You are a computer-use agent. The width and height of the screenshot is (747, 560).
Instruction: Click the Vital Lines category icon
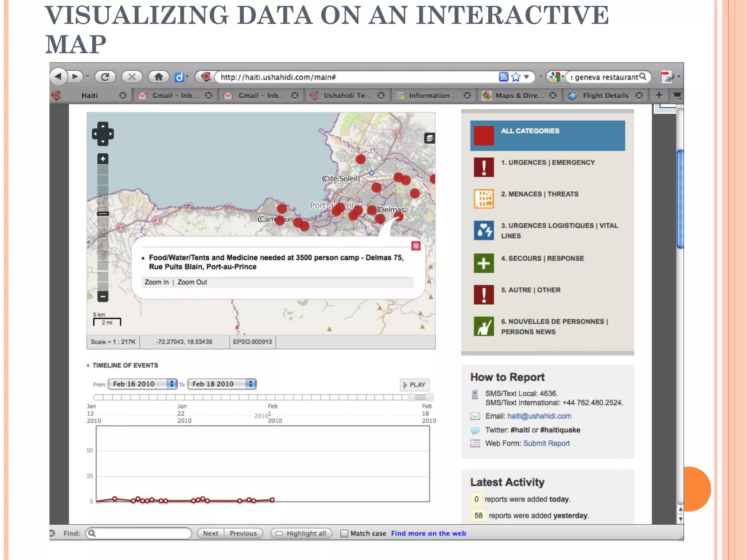tap(484, 230)
